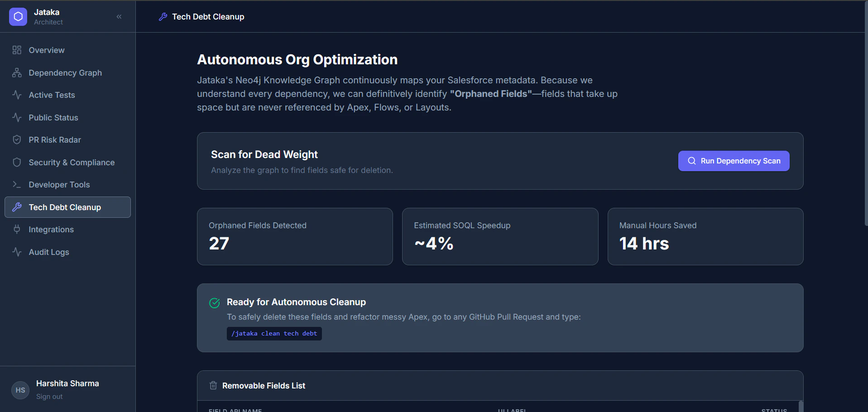Click the wrench icon in page header
Screen dimensions: 868x412
click(x=163, y=17)
